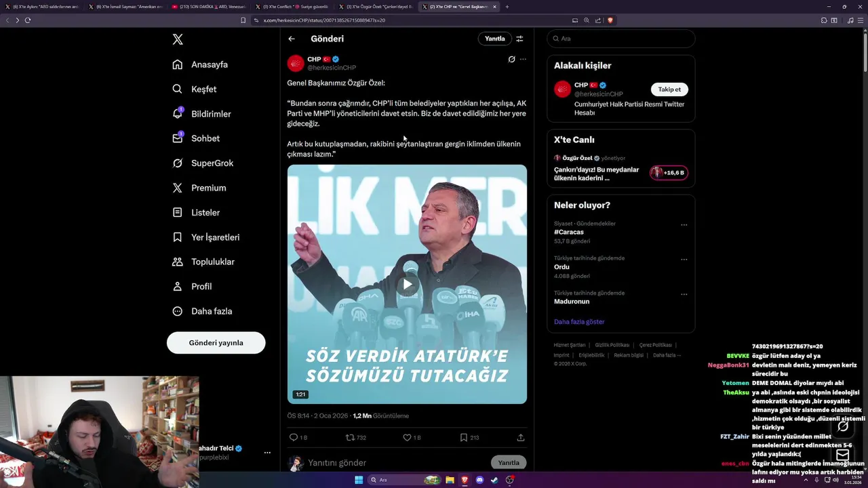Click the Ara search field
Image resolution: width=868 pixels, height=488 pixels.
click(x=620, y=39)
